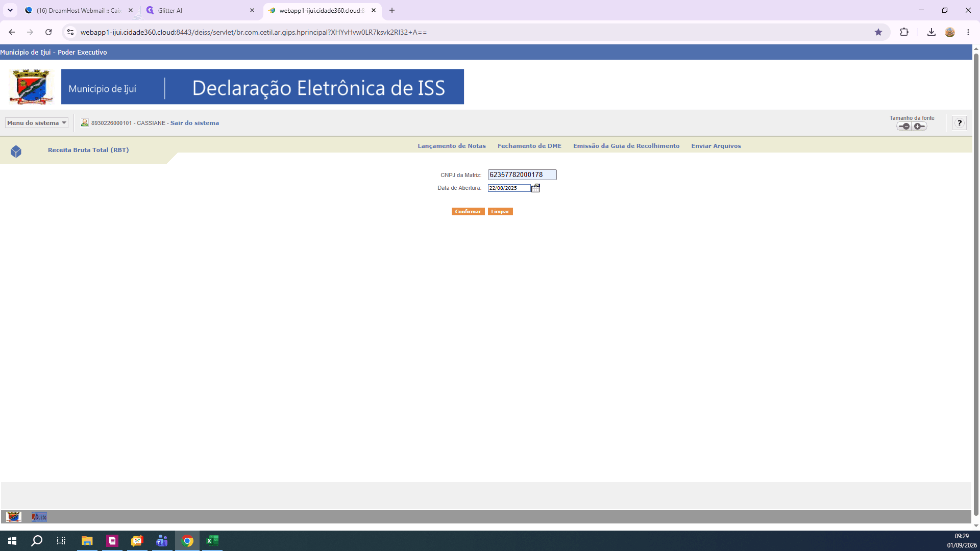This screenshot has height=551, width=980.
Task: Open Microsoft Teams from taskbar
Action: click(162, 541)
